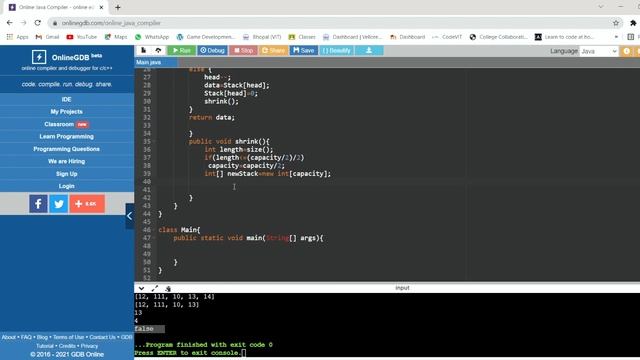
Task: Bookmark this page with the star icon
Action: pos(616,23)
